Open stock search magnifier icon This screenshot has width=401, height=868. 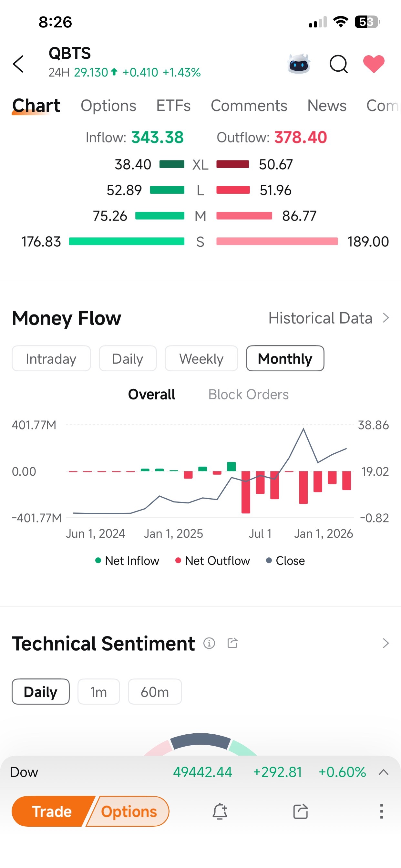(x=338, y=64)
